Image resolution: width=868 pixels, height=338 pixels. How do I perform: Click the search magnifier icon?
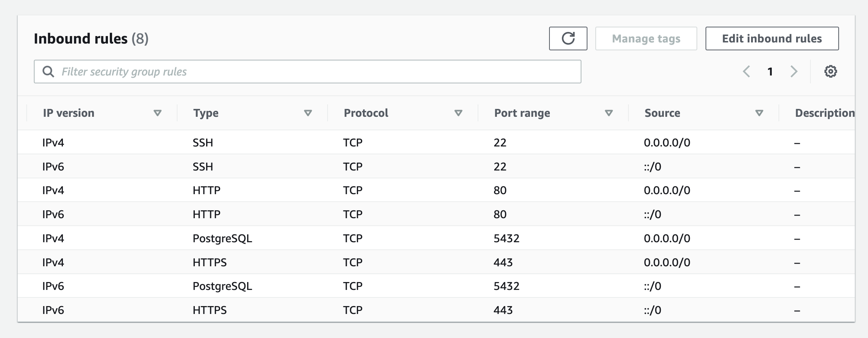point(49,71)
